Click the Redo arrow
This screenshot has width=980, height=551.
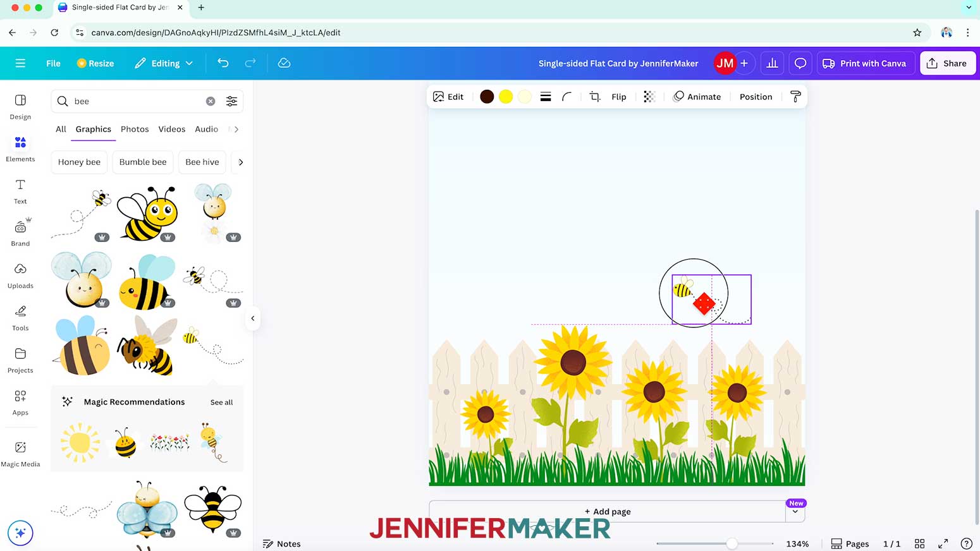pyautogui.click(x=250, y=63)
